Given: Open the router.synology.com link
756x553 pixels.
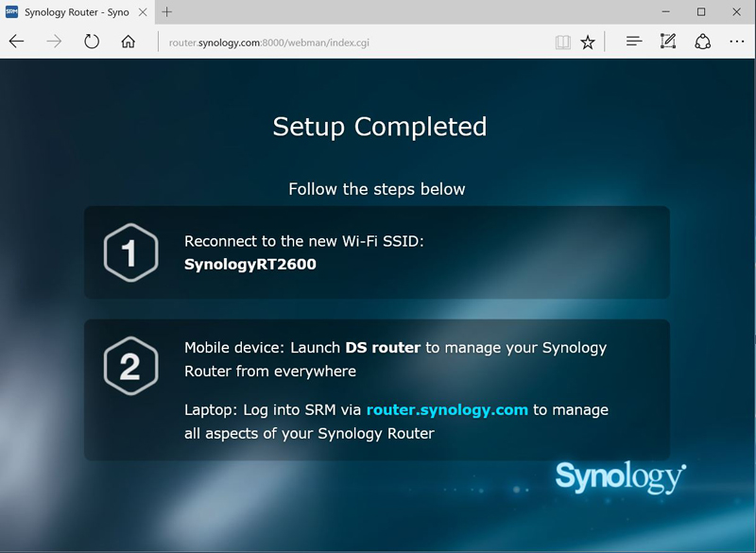Looking at the screenshot, I should (x=447, y=410).
